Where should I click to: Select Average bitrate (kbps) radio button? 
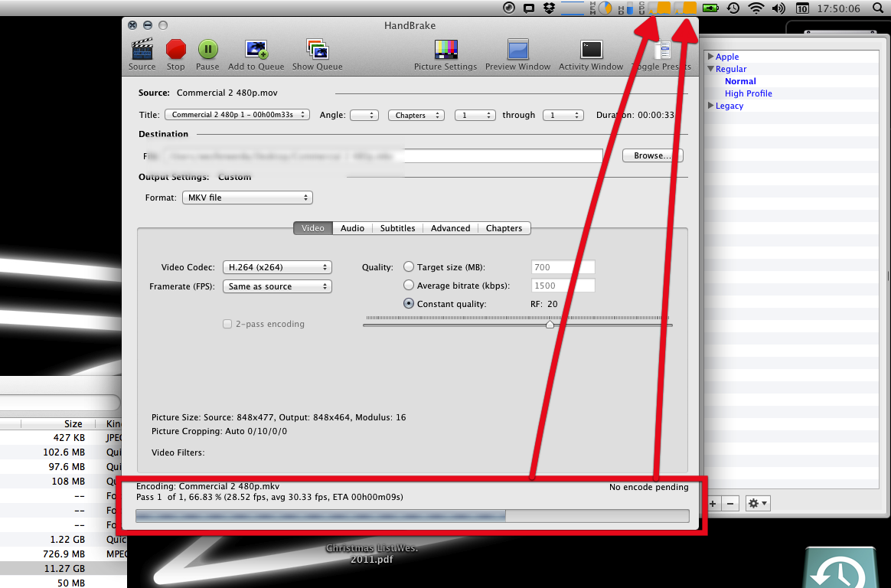coord(409,285)
